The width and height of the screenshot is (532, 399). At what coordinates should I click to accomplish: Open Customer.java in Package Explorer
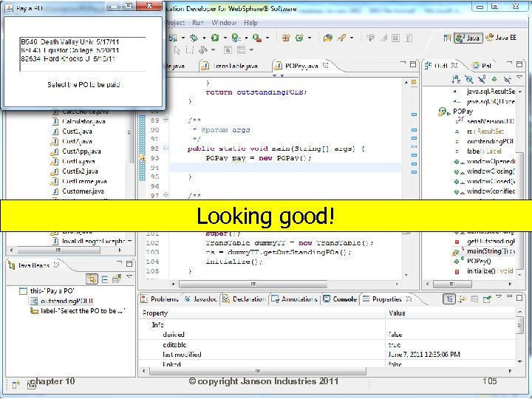[78, 191]
